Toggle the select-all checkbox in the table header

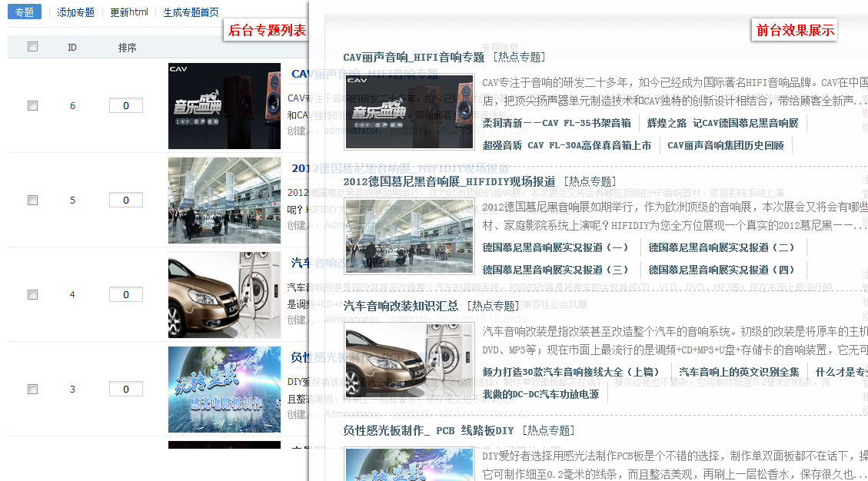(x=32, y=47)
